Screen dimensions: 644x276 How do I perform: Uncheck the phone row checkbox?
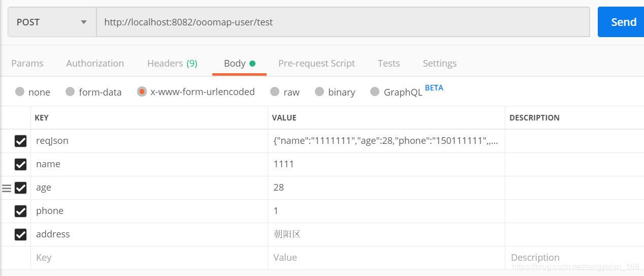tap(20, 211)
